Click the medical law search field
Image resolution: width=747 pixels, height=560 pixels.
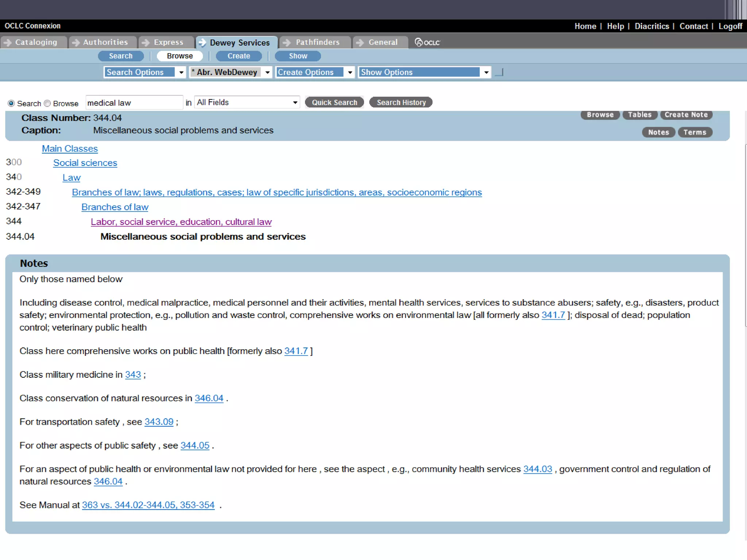point(133,103)
